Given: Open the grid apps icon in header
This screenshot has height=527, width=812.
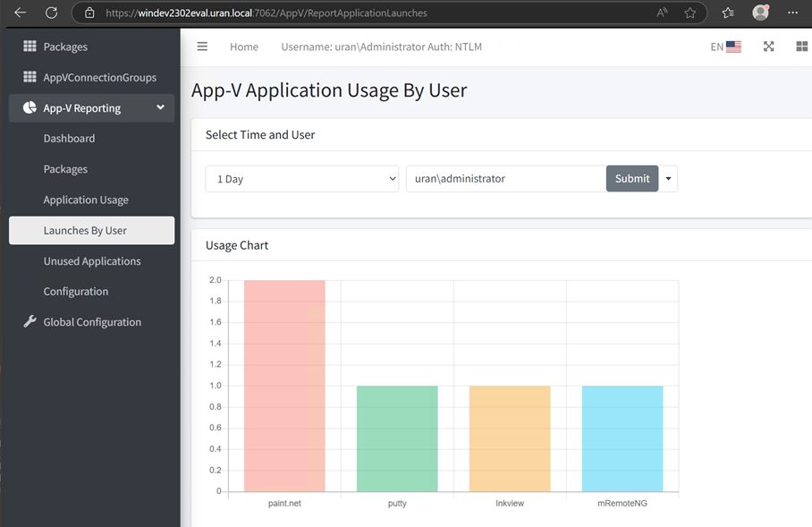Looking at the screenshot, I should (x=801, y=47).
